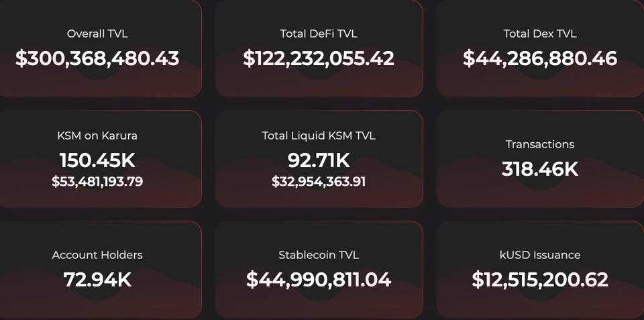
Task: Click the $53,481,193.79 KSM dollar value
Action: tap(97, 182)
